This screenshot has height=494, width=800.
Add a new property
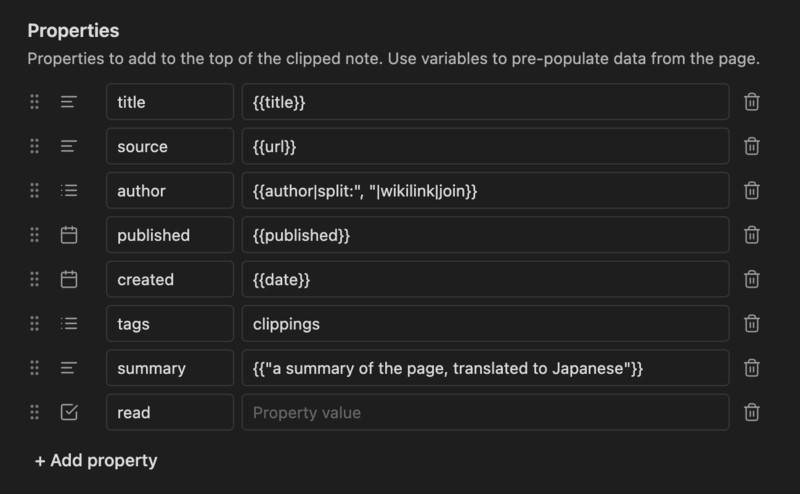click(96, 460)
